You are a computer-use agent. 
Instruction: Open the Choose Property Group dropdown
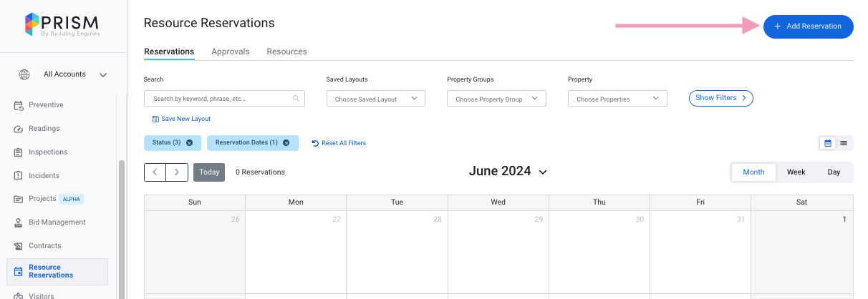[496, 99]
